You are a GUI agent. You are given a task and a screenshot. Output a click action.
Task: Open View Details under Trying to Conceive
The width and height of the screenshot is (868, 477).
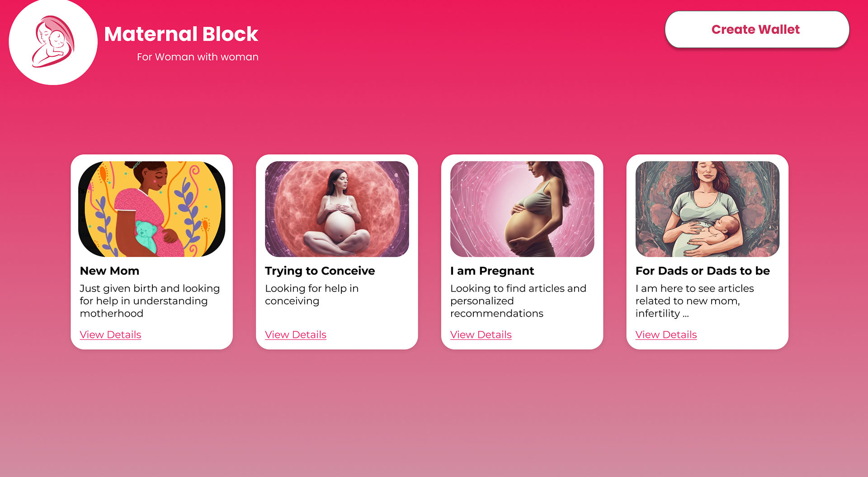(296, 335)
